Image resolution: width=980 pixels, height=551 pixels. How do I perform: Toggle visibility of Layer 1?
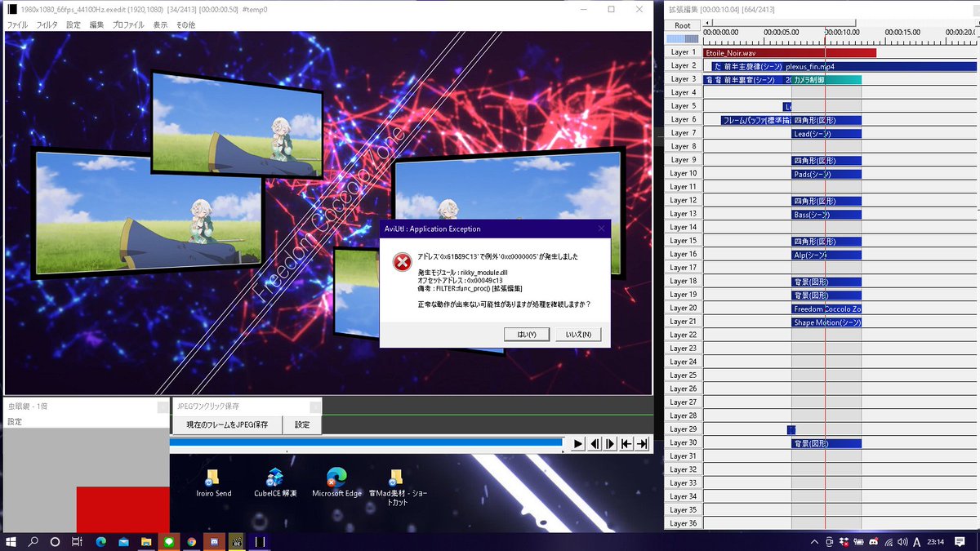coord(683,52)
